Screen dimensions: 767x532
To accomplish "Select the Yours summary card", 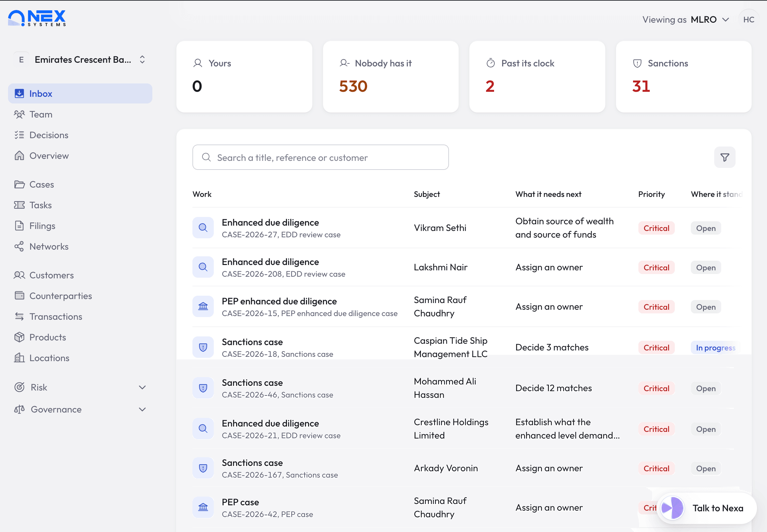I will tap(244, 77).
